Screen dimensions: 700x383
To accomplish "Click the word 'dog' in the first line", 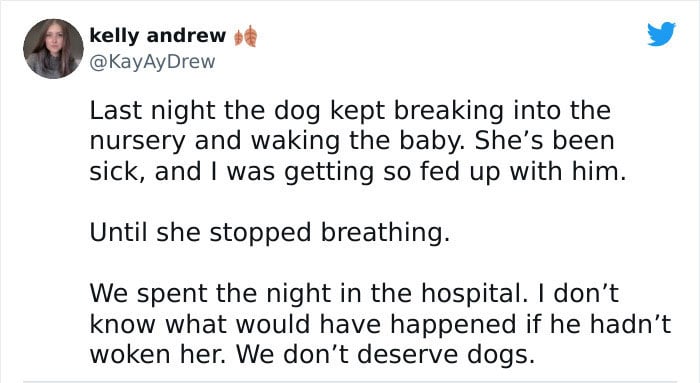I will (x=297, y=111).
